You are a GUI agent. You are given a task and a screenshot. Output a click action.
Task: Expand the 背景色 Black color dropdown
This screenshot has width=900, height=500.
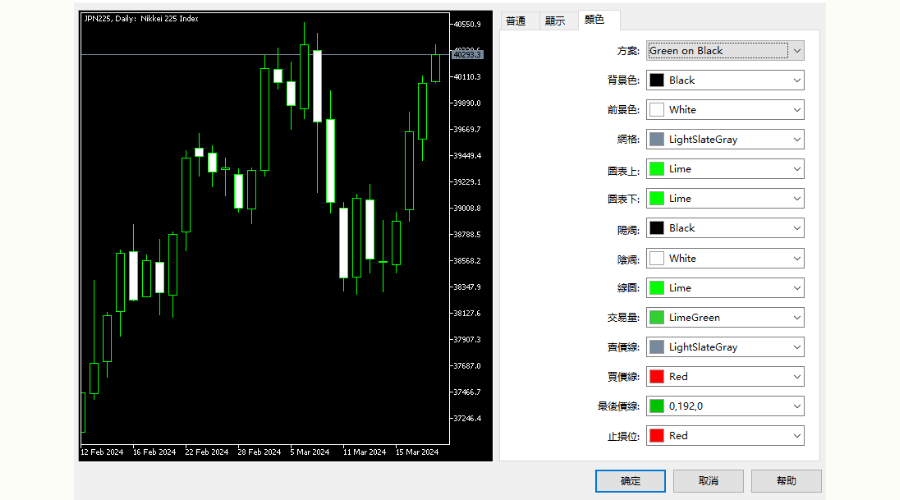[725, 80]
